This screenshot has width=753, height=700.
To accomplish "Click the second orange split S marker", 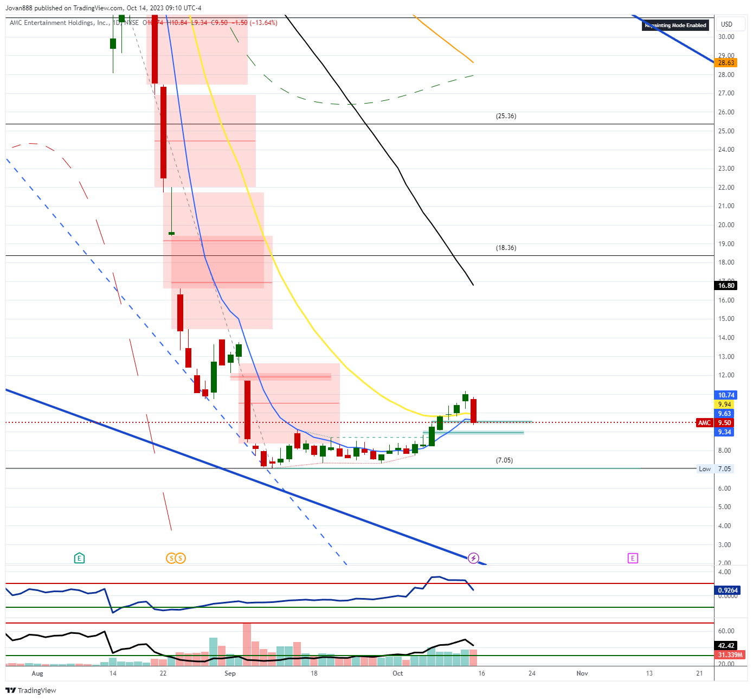I will point(181,558).
